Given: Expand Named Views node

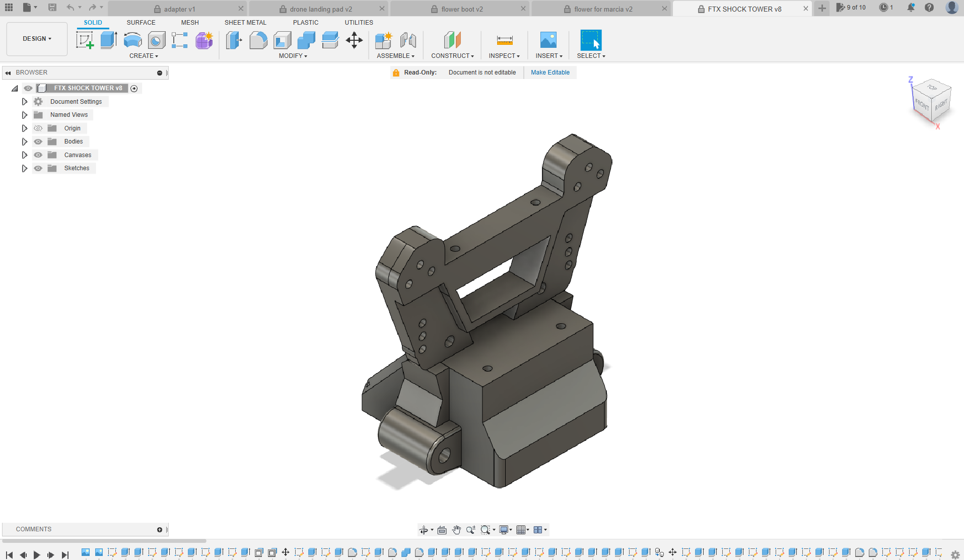Looking at the screenshot, I should 24,115.
